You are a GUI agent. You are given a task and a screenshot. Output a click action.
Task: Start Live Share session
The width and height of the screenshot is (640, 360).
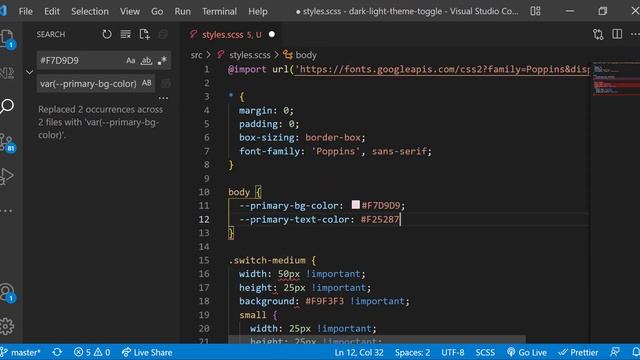147,352
